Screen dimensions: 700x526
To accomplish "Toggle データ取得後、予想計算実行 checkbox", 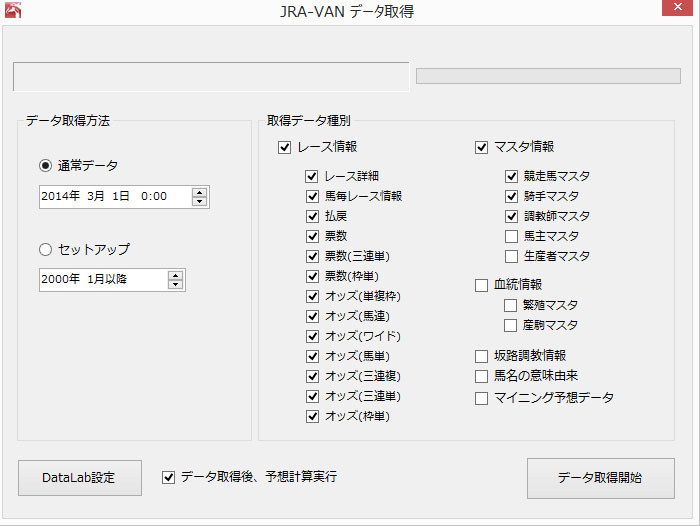I will coord(168,478).
